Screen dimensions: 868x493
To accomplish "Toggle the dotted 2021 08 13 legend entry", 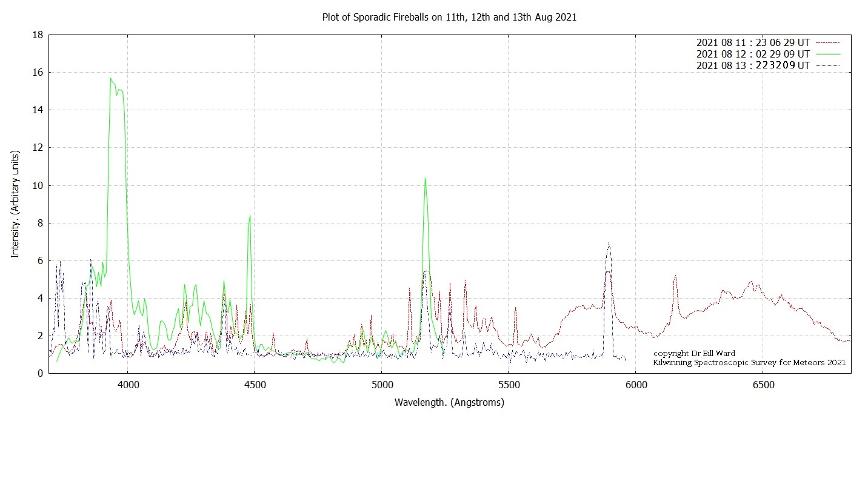I will pyautogui.click(x=752, y=65).
